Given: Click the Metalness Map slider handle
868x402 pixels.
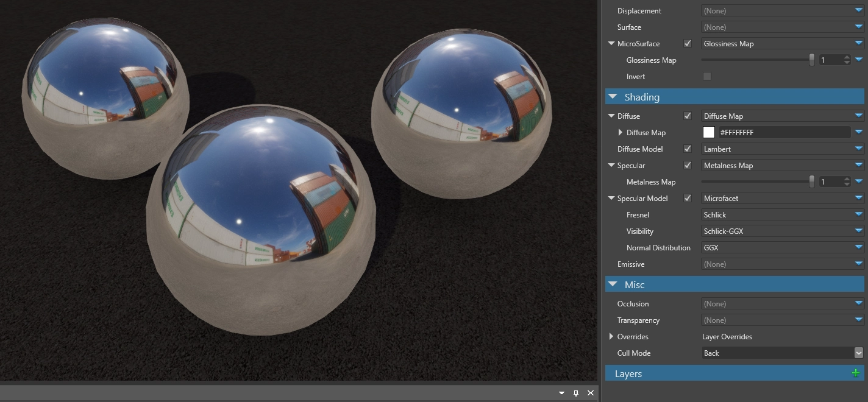Looking at the screenshot, I should pos(811,182).
